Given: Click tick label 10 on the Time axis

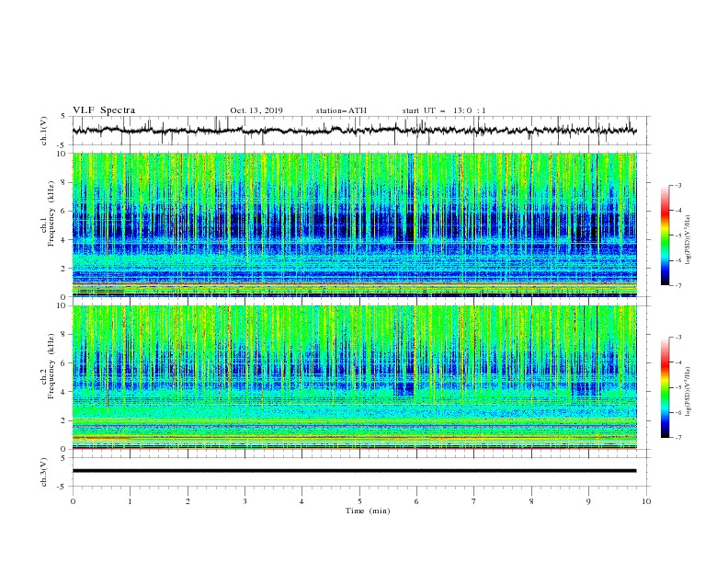Looking at the screenshot, I should click(x=646, y=501).
